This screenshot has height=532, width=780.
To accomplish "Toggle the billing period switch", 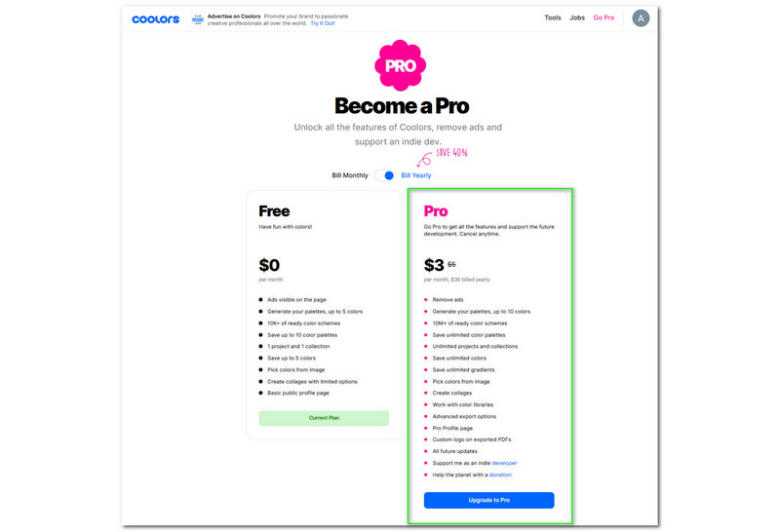I will pyautogui.click(x=384, y=175).
